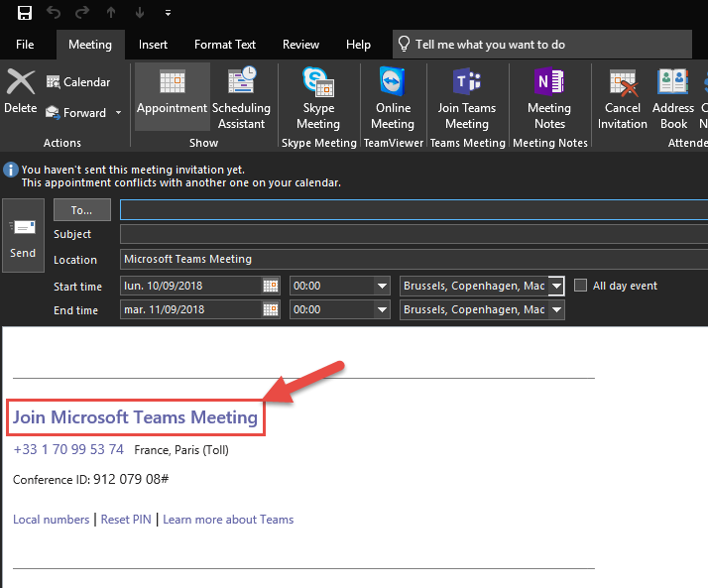Expand the Start time zone dropdown
This screenshot has width=708, height=588.
click(556, 286)
